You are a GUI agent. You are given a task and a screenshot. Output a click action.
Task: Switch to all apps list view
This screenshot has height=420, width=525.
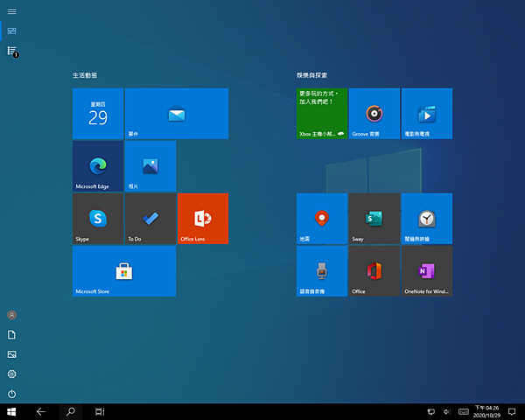click(11, 51)
